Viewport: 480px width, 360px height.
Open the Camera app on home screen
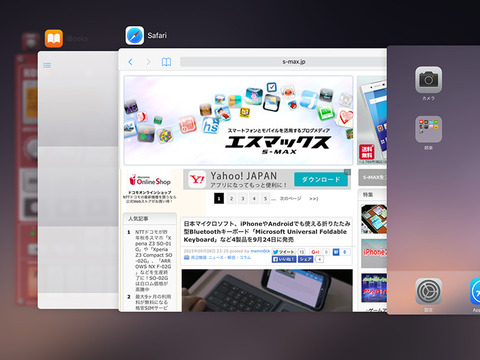pyautogui.click(x=428, y=80)
